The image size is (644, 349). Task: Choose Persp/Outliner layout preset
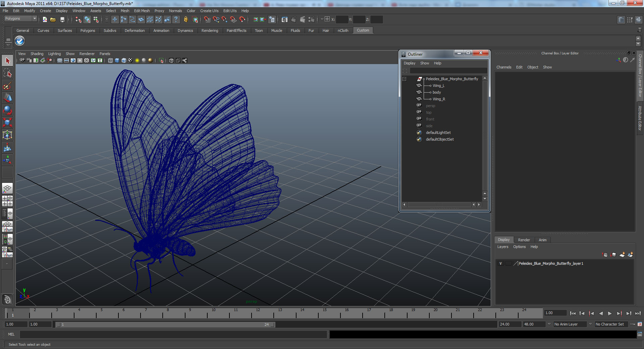7,213
